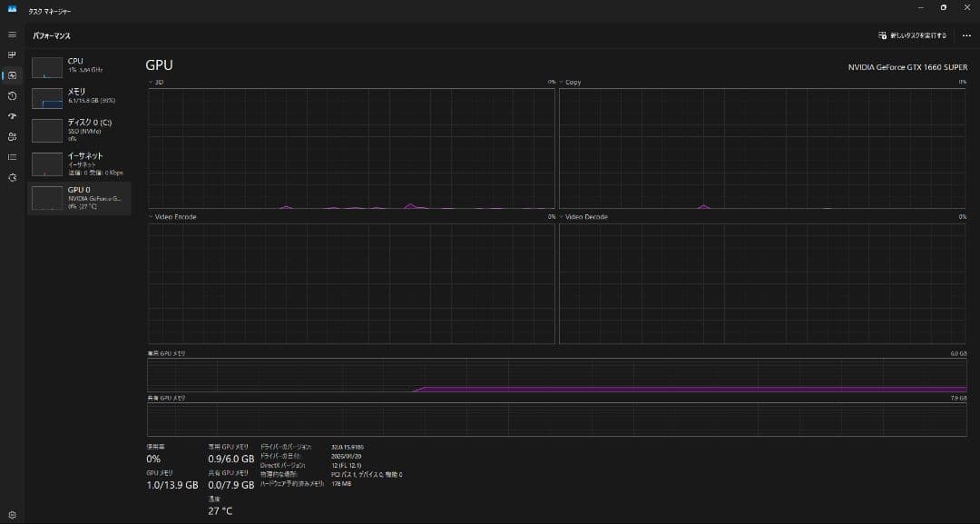Open the three-dot more options menu
The image size is (980, 524).
click(x=965, y=35)
